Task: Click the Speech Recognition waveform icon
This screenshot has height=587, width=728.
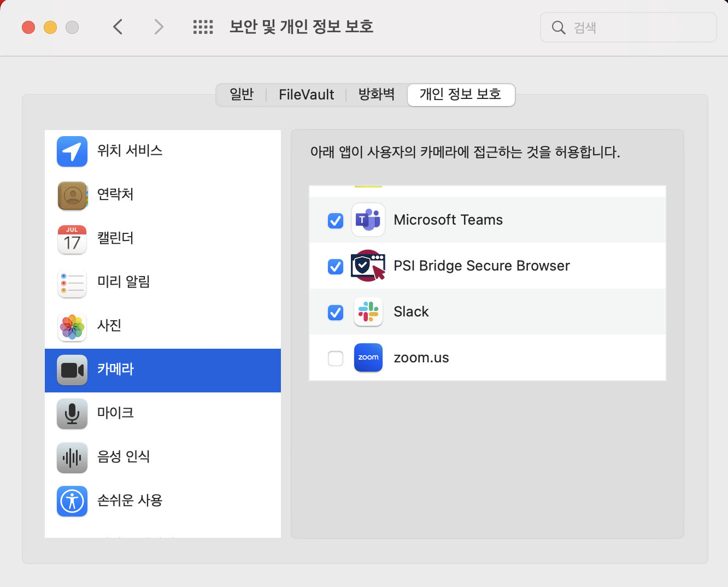Action: (72, 457)
